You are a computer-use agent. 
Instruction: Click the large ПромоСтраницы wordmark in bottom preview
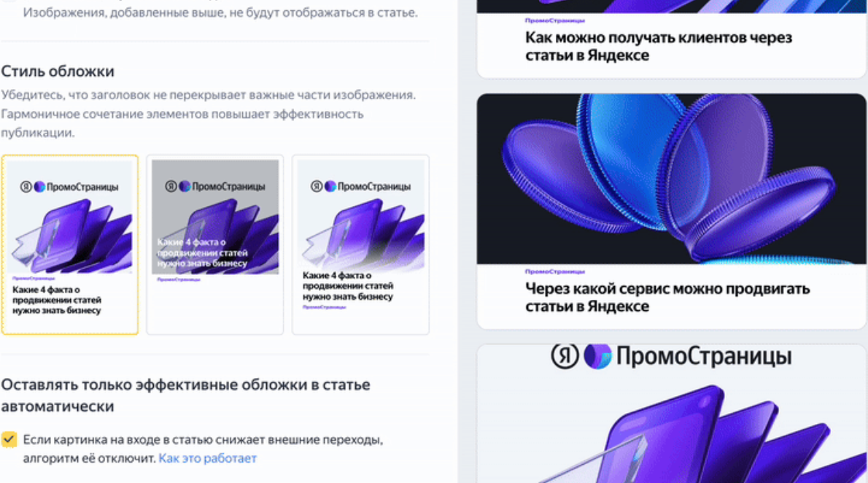click(704, 356)
